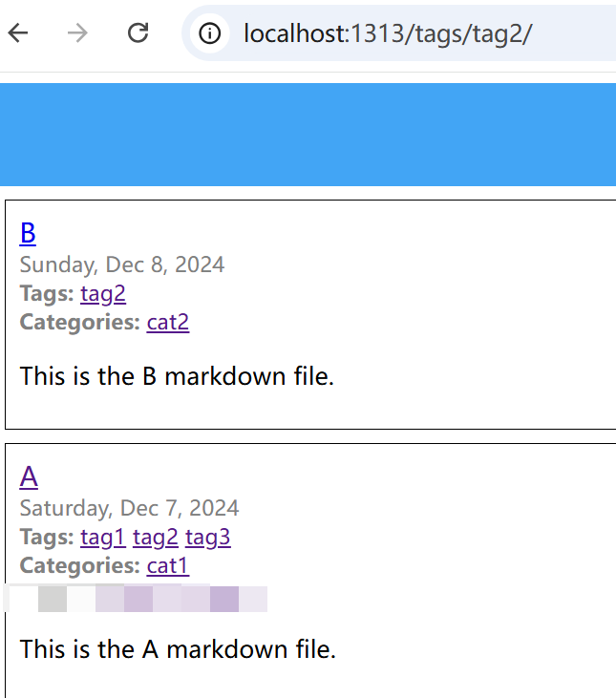
Task: Open the tag3 tag link
Action: (x=208, y=538)
